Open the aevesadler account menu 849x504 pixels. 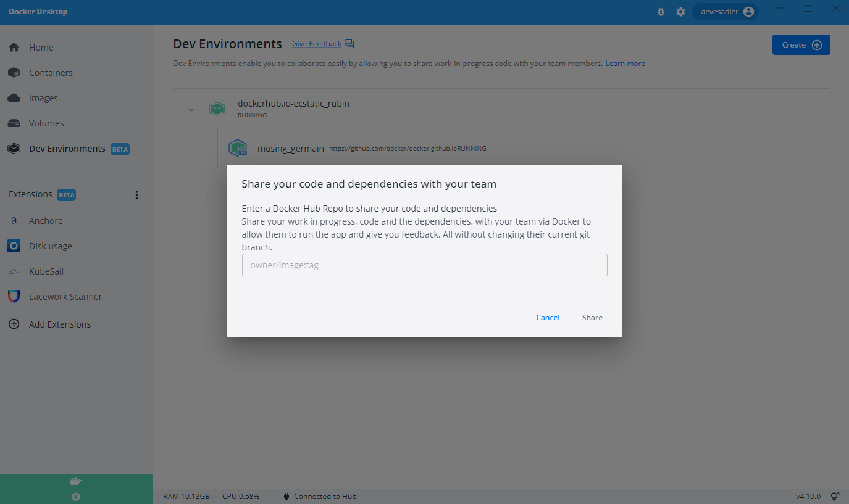pos(724,12)
